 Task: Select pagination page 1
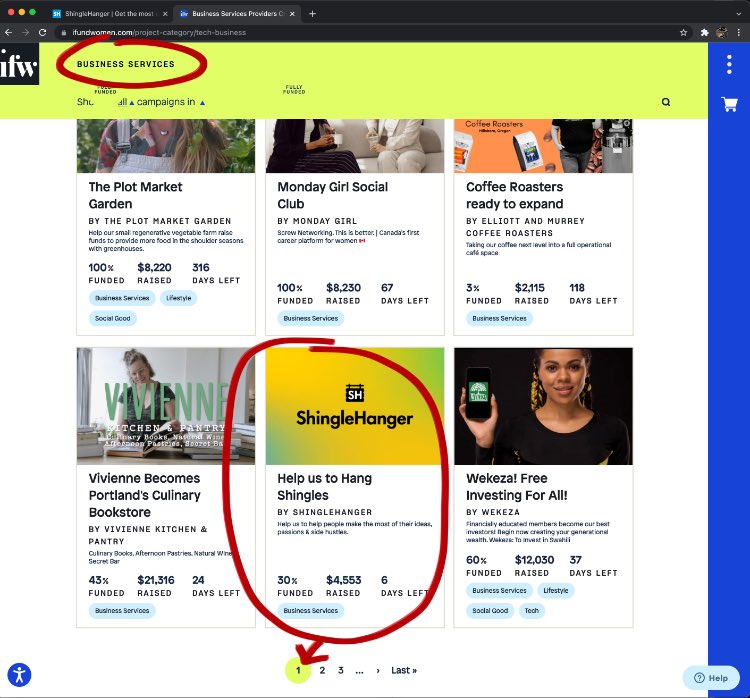(x=298, y=670)
